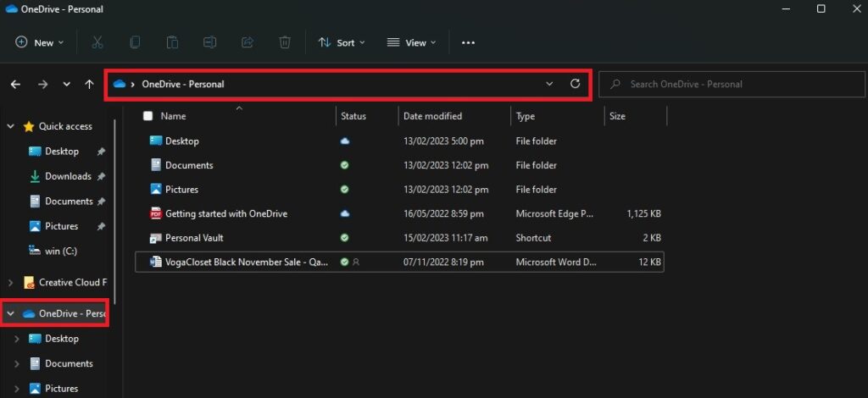Click the Downloads arrow icon in Quick access
Screen dimensions: 868x398
(x=35, y=176)
